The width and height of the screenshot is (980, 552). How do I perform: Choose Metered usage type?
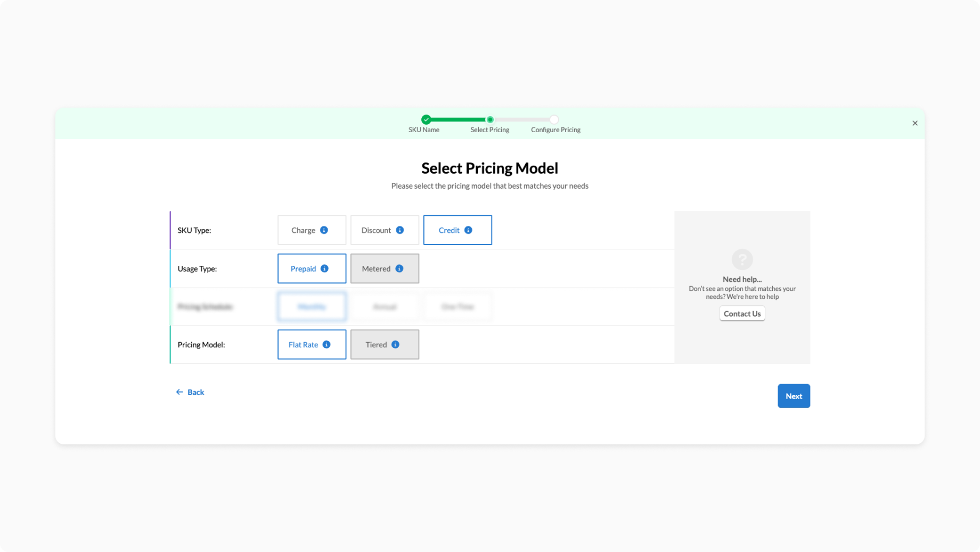pos(376,269)
